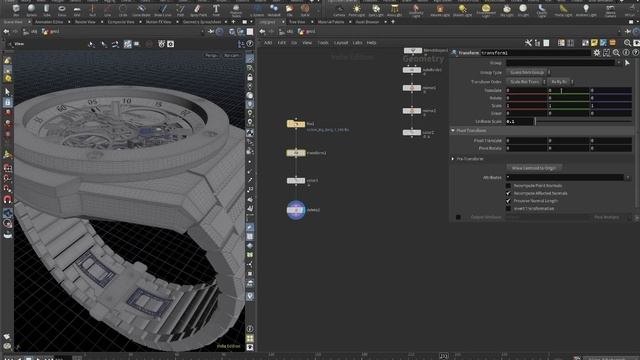The image size is (640, 360).
Task: Click the Uniform Scale value field
Action: tap(520, 122)
